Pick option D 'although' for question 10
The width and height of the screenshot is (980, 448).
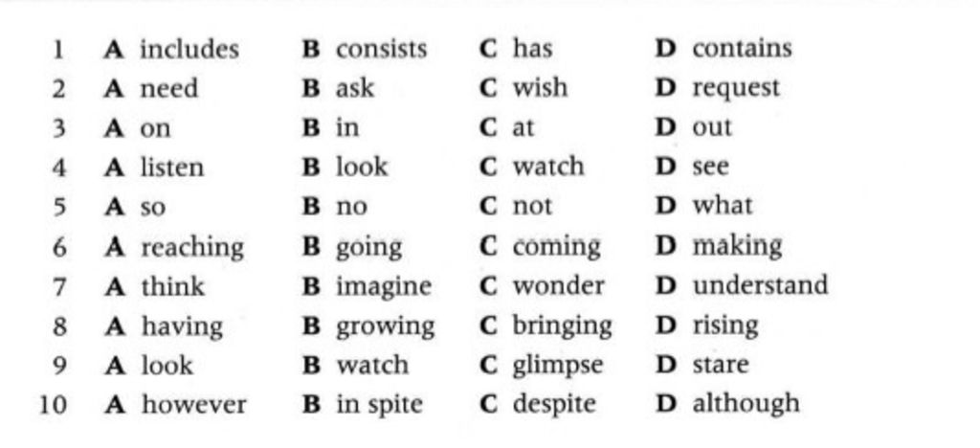(x=746, y=404)
